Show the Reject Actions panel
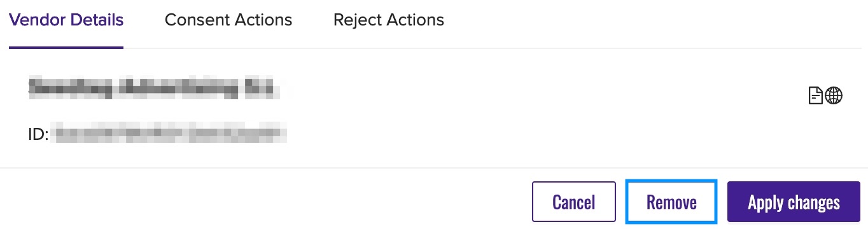This screenshot has width=868, height=229. tap(389, 20)
